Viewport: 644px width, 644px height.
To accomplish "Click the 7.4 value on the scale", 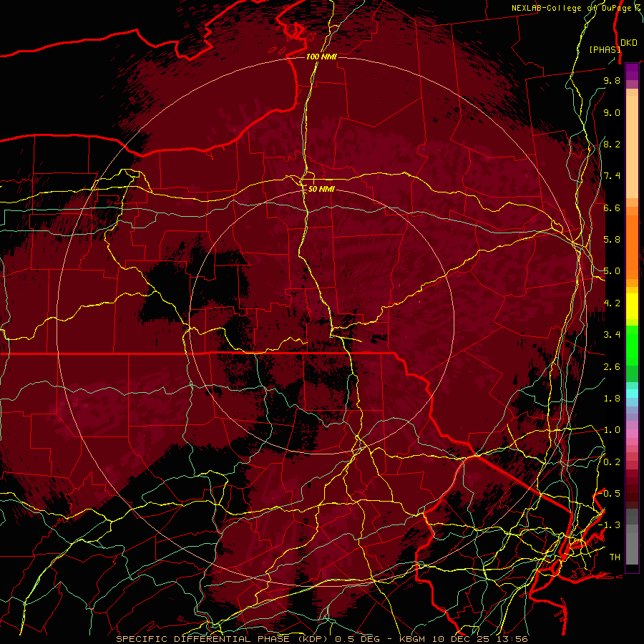I will click(x=612, y=176).
